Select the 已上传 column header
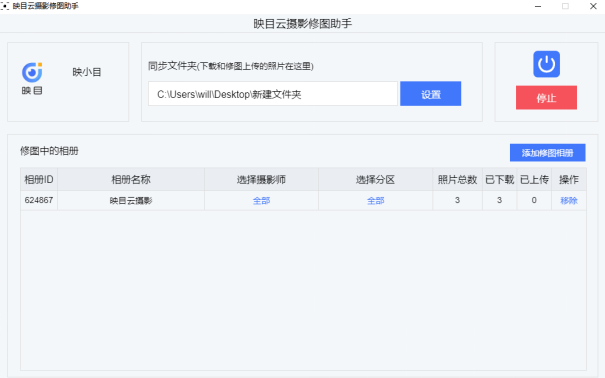 pyautogui.click(x=534, y=179)
